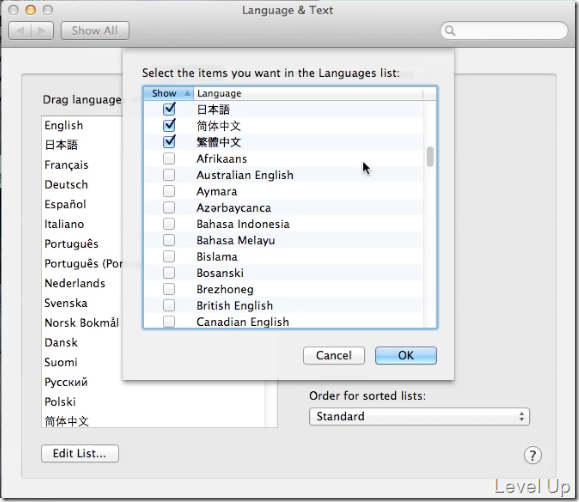This screenshot has height=502, width=579.
Task: Sort by the Language column header
Action: (x=308, y=93)
